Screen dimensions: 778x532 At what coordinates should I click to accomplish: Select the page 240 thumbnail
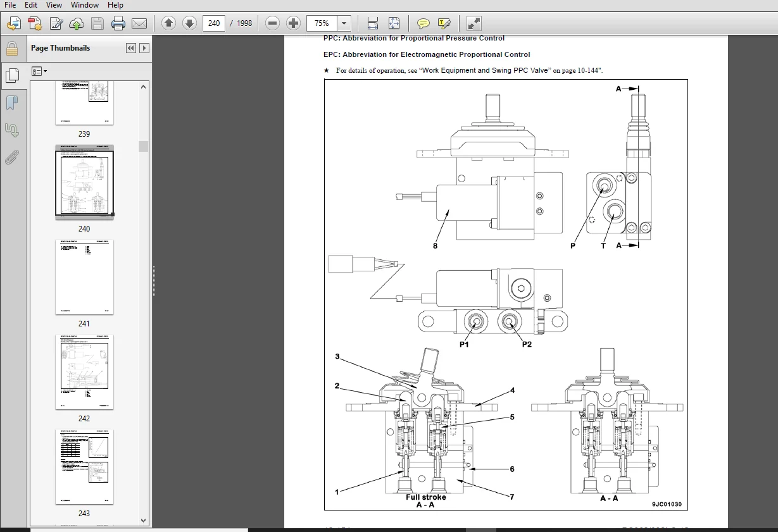pyautogui.click(x=84, y=182)
